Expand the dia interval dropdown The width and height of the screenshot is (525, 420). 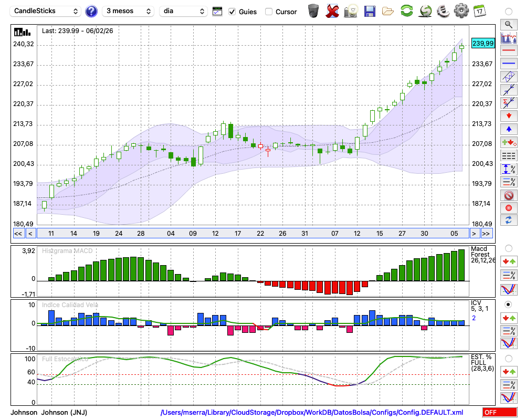183,11
